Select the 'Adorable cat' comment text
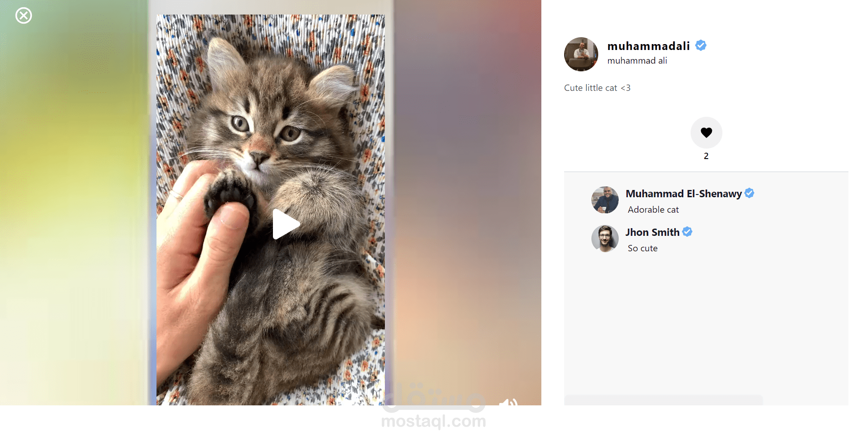 coord(653,210)
